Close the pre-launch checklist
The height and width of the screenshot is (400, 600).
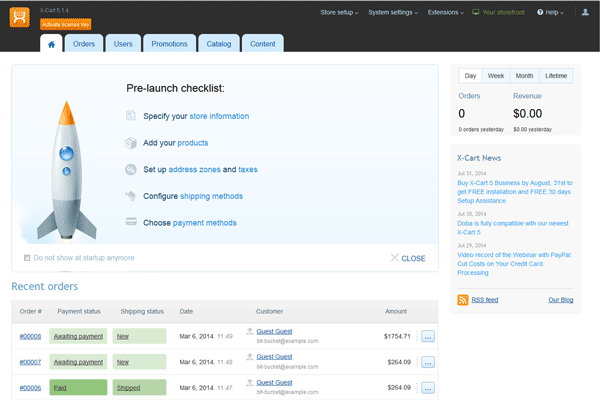click(407, 258)
